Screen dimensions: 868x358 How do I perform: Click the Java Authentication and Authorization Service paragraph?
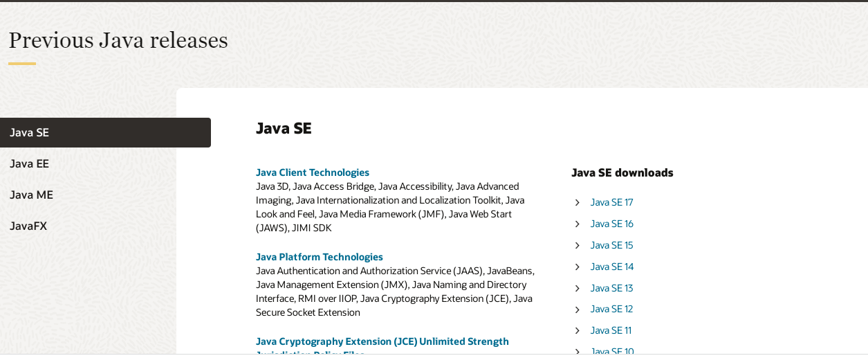[395, 292]
